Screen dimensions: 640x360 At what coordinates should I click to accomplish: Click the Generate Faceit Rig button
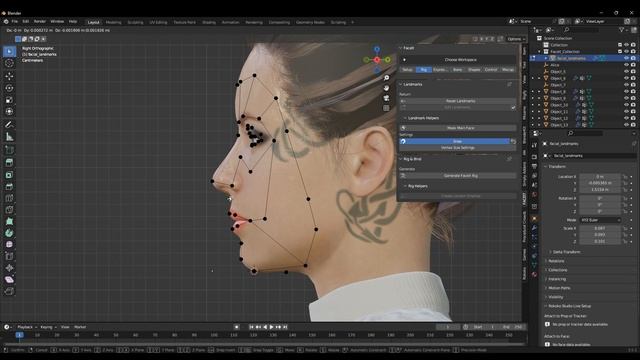[x=458, y=176]
